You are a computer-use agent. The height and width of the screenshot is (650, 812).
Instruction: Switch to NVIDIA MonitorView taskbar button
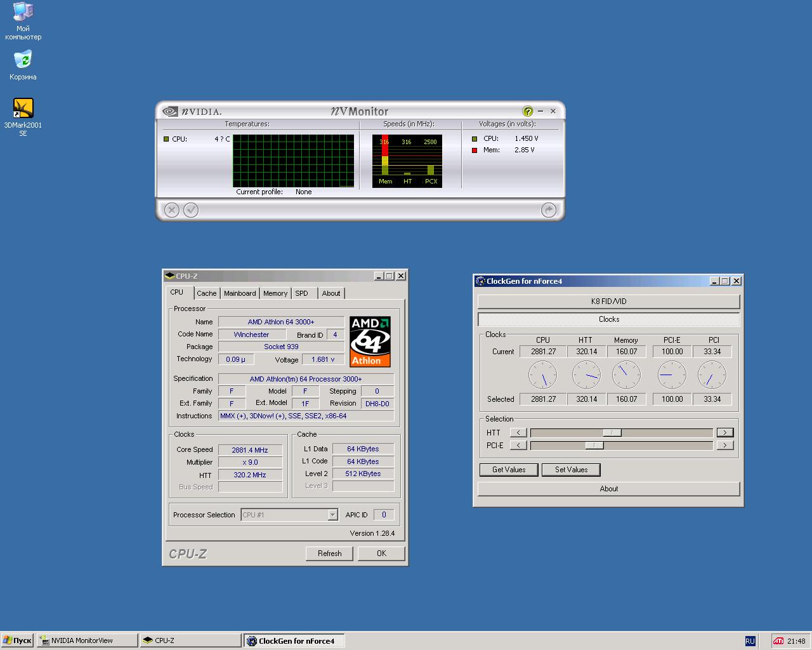tap(87, 640)
